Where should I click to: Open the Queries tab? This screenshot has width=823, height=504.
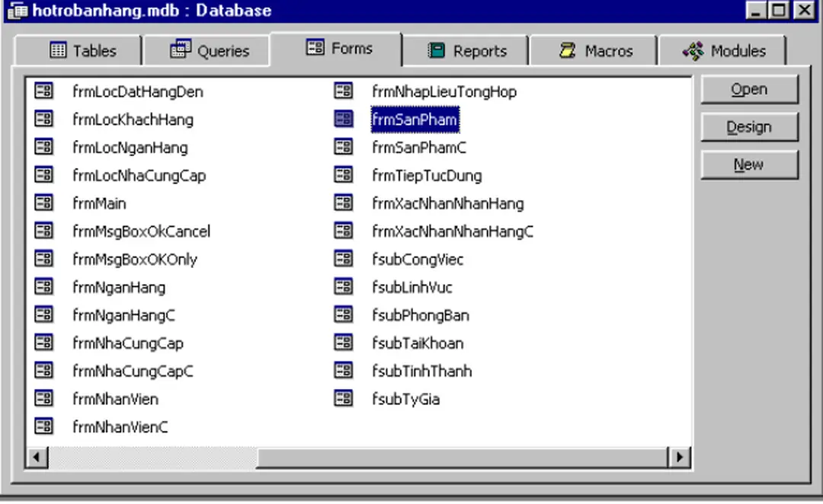(207, 49)
